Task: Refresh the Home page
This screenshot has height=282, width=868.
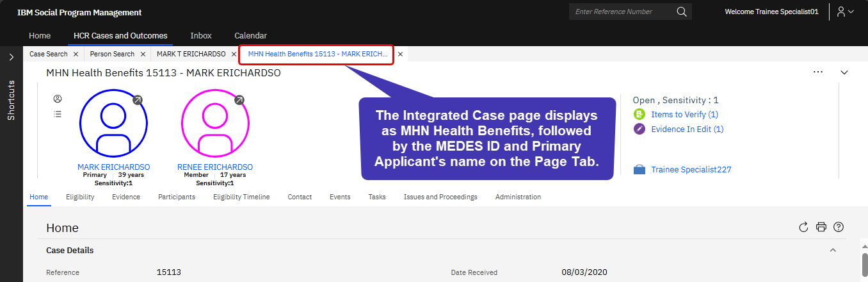Action: tap(804, 227)
